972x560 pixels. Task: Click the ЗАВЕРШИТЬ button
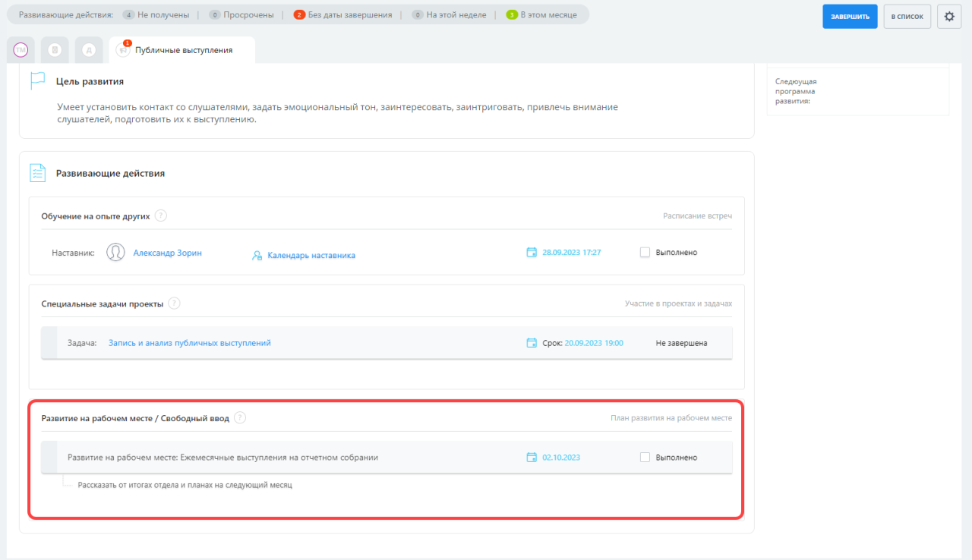850,16
